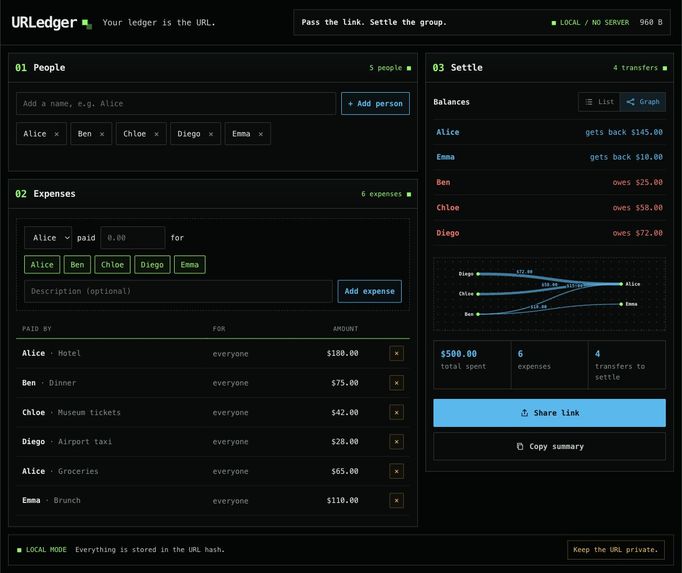Click the '6 expenses' stat card
The image size is (682, 573).
pos(550,365)
